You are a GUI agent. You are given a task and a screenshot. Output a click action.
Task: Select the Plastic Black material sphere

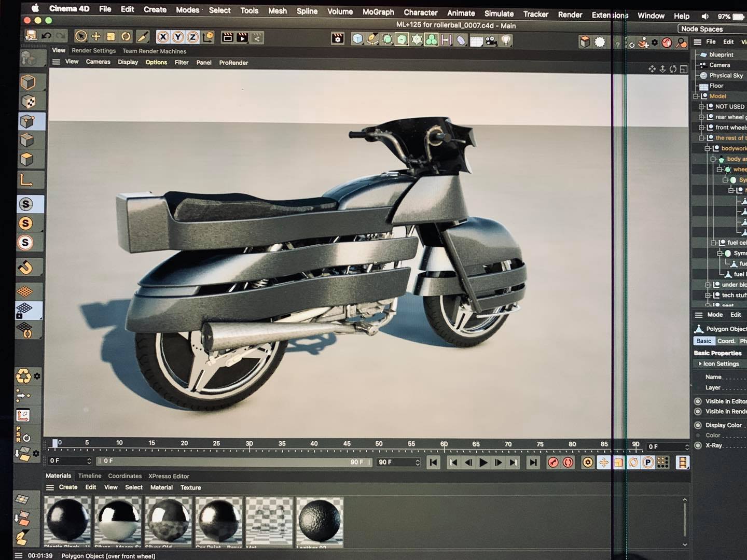coord(67,521)
